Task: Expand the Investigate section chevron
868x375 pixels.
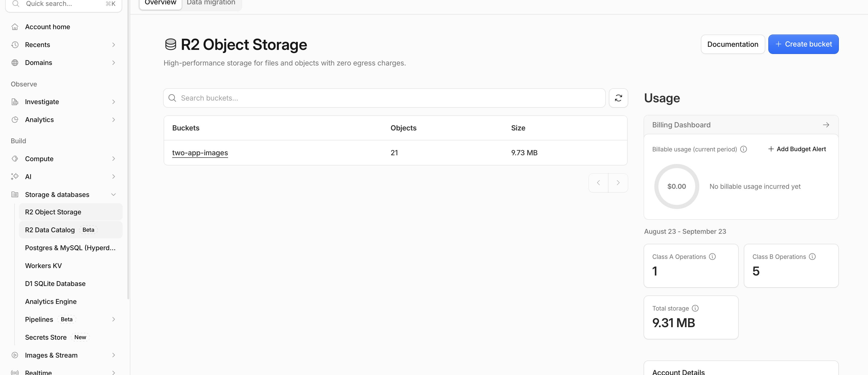Action: click(x=113, y=102)
